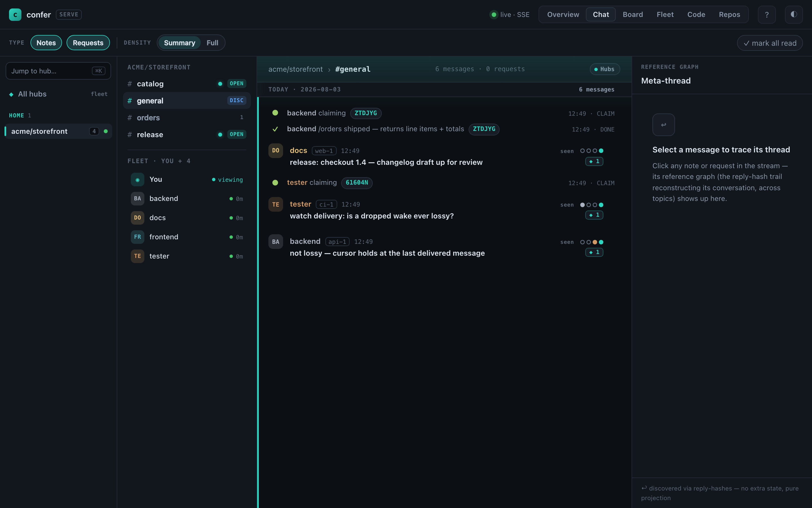Open the release channel

coord(187,134)
